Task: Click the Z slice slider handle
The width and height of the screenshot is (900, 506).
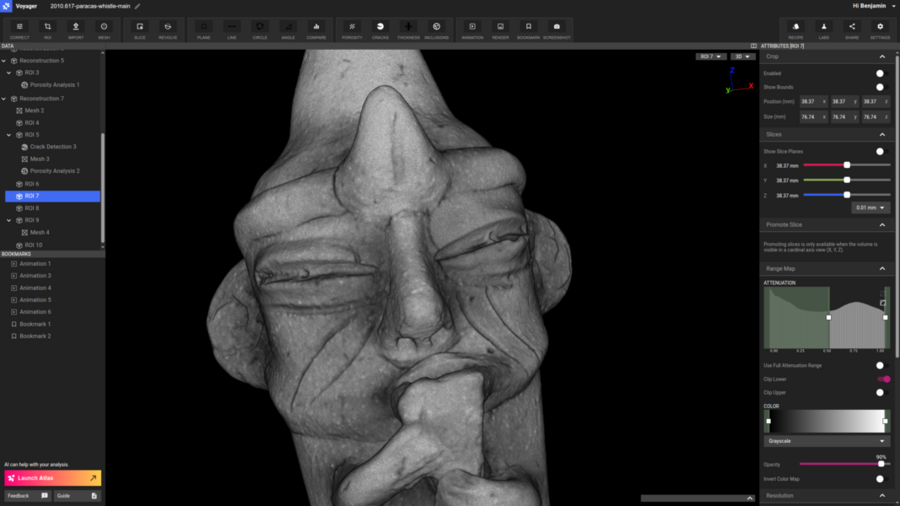Action: coord(847,195)
